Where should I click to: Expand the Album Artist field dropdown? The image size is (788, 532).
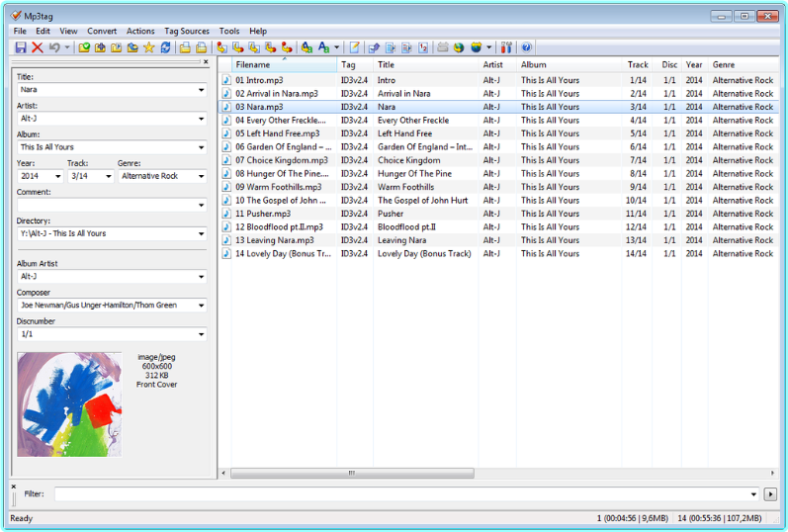point(201,277)
